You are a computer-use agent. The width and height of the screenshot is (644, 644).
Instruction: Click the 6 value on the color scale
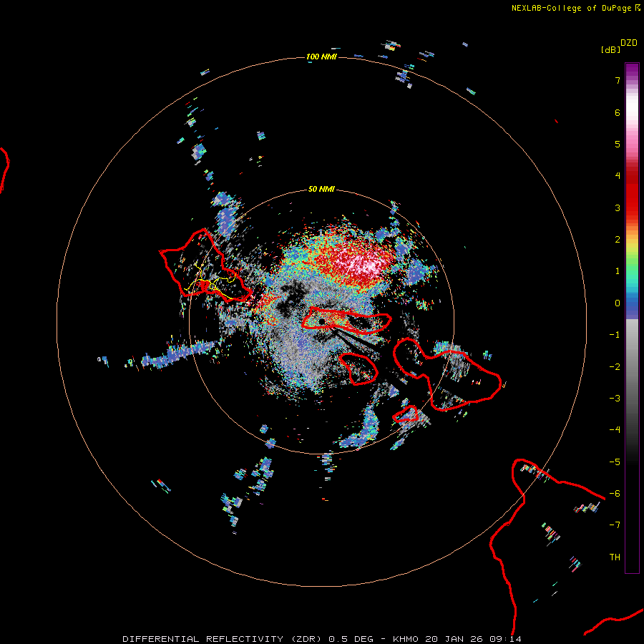point(618,112)
